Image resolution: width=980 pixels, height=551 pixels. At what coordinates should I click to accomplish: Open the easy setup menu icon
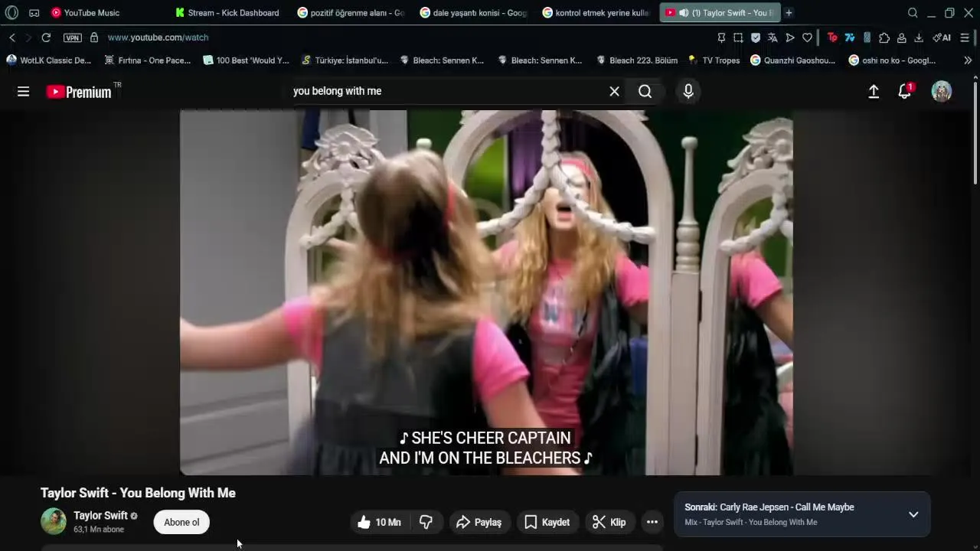point(965,37)
